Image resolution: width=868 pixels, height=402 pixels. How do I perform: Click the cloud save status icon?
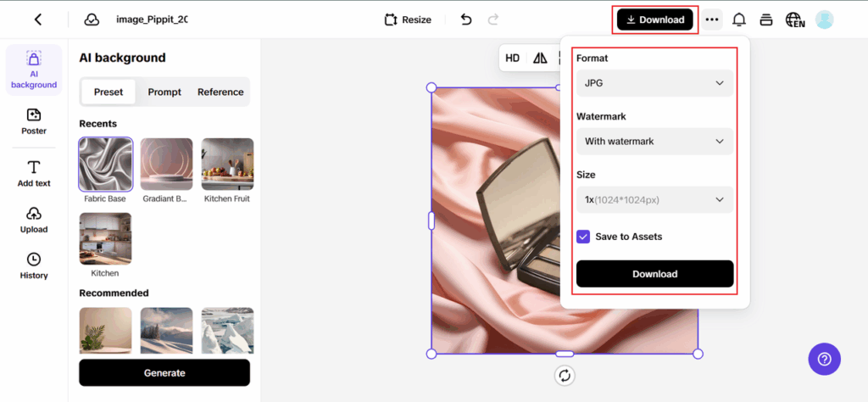click(92, 20)
